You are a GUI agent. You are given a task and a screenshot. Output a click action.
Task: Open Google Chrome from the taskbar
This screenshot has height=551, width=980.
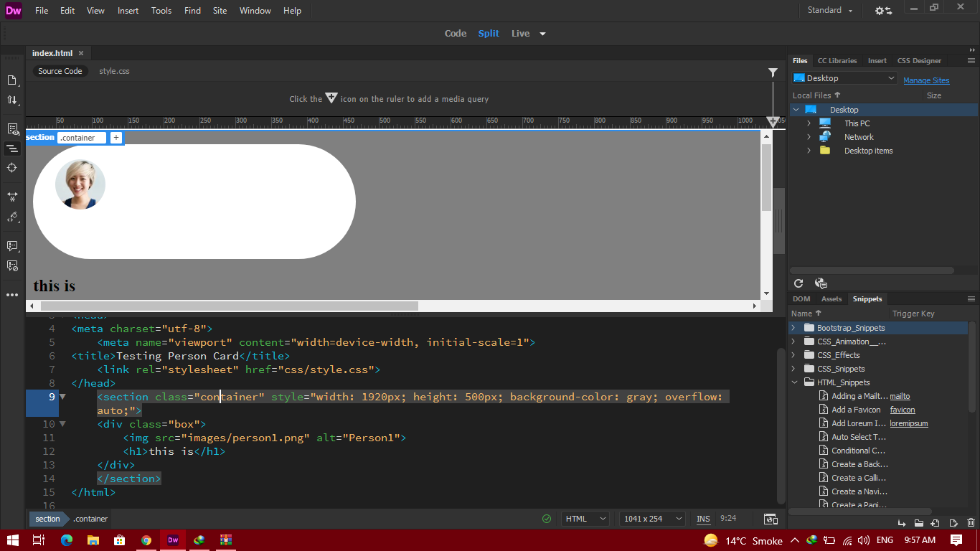point(146,540)
